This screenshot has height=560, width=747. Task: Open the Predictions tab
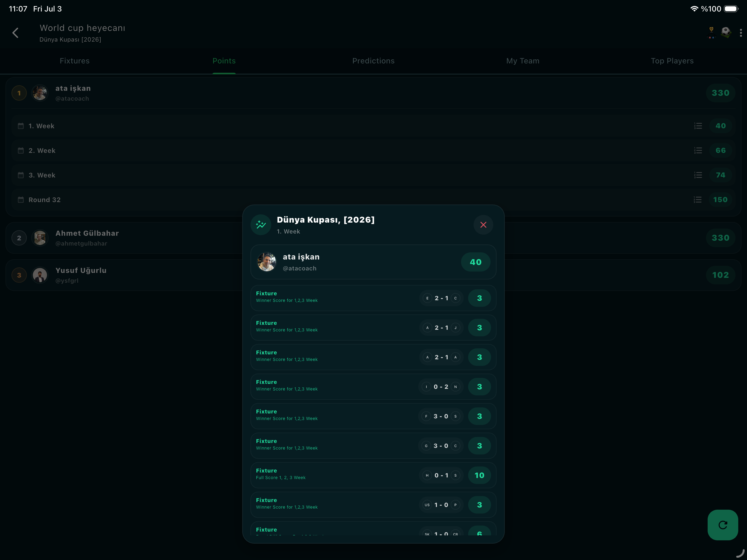(373, 61)
